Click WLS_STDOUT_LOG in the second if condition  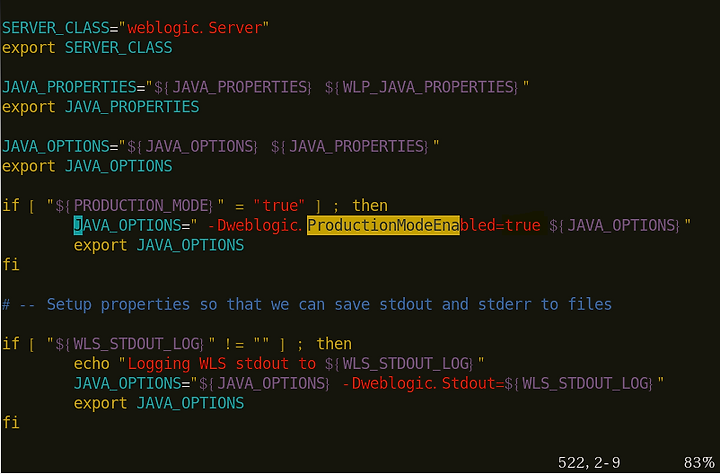[137, 344]
